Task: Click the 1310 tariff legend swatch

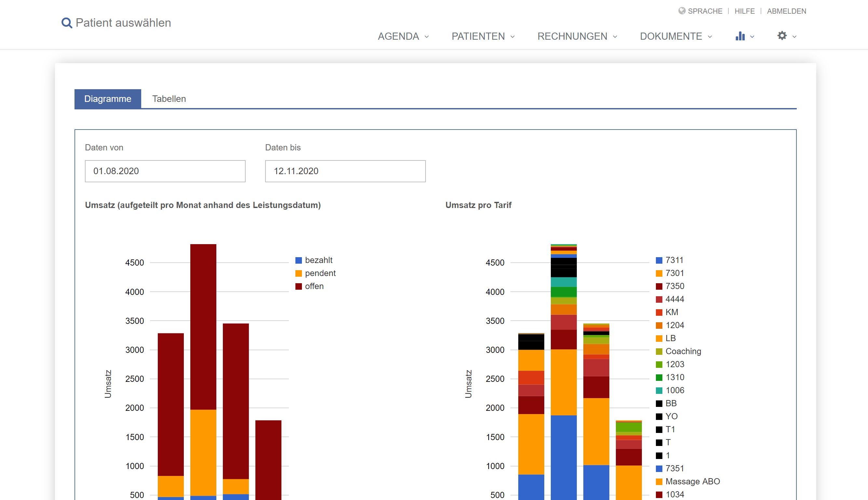Action: [659, 377]
